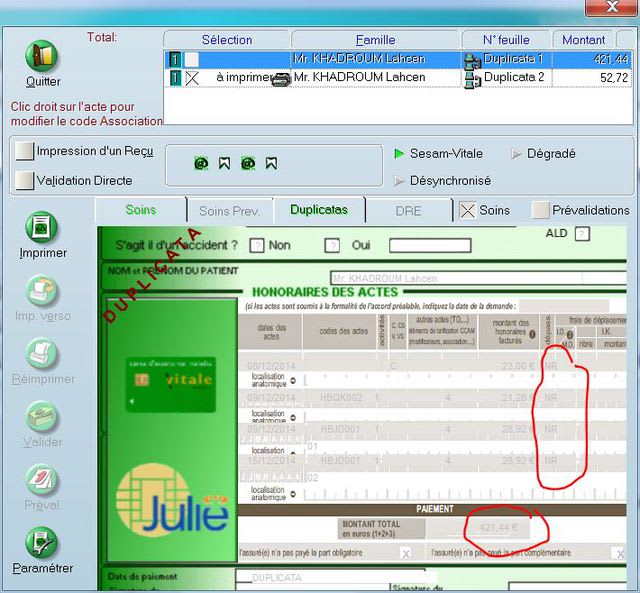Open the Paramétrer settings icon
The width and height of the screenshot is (640, 593).
[x=42, y=543]
